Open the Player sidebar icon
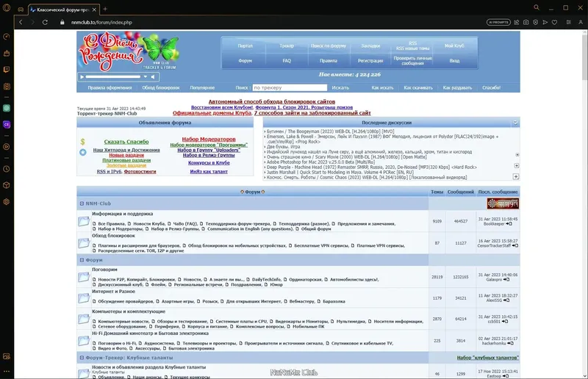 pyautogui.click(x=7, y=147)
